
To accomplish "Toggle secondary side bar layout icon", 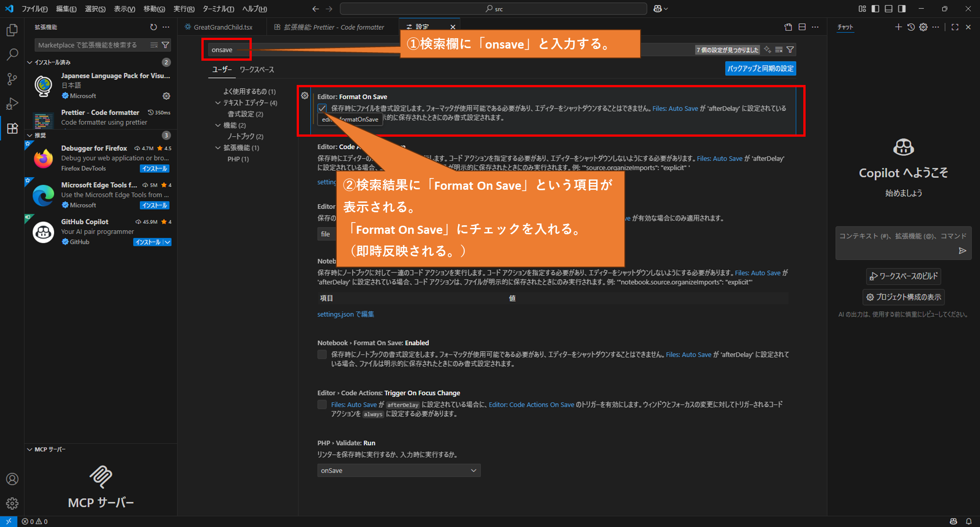I will 902,9.
